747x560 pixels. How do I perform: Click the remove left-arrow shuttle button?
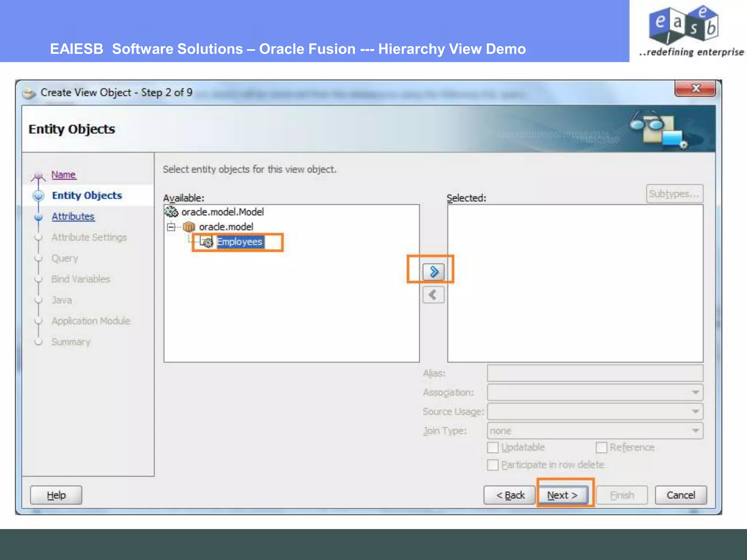point(433,295)
